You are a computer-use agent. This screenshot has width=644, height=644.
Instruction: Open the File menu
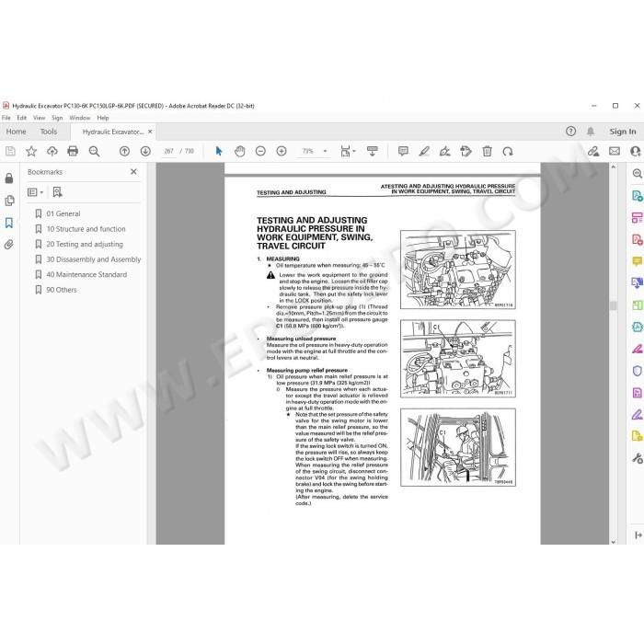(6, 118)
